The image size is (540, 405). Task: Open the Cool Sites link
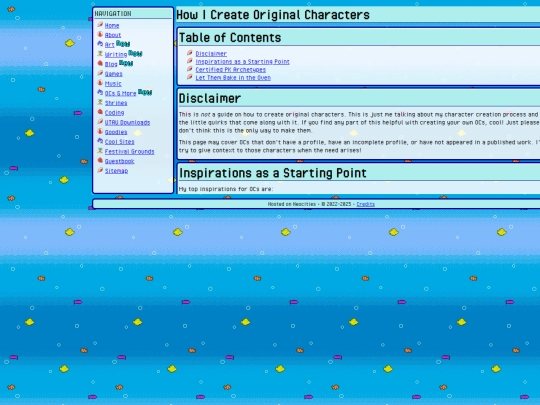[x=120, y=142]
